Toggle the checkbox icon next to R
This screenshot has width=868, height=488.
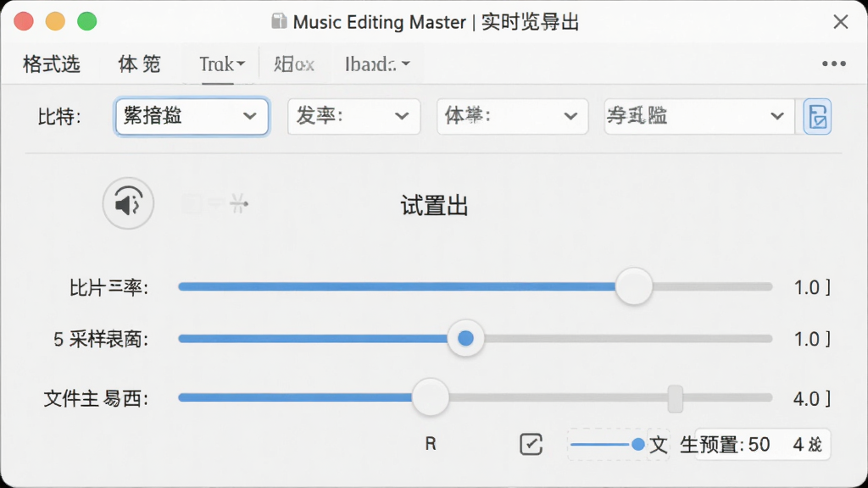coord(531,444)
